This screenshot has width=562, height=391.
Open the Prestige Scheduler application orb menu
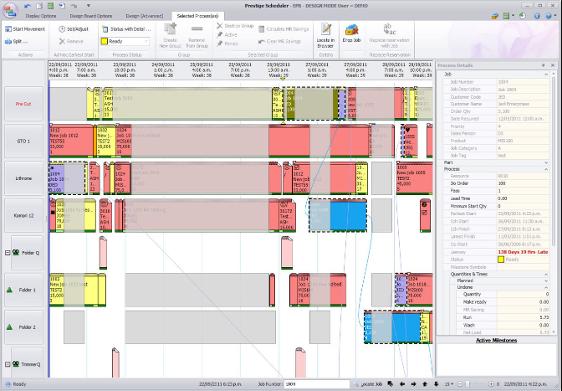(9, 10)
